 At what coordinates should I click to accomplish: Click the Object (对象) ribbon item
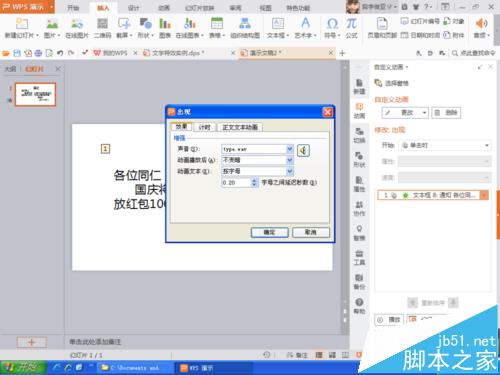(x=454, y=21)
